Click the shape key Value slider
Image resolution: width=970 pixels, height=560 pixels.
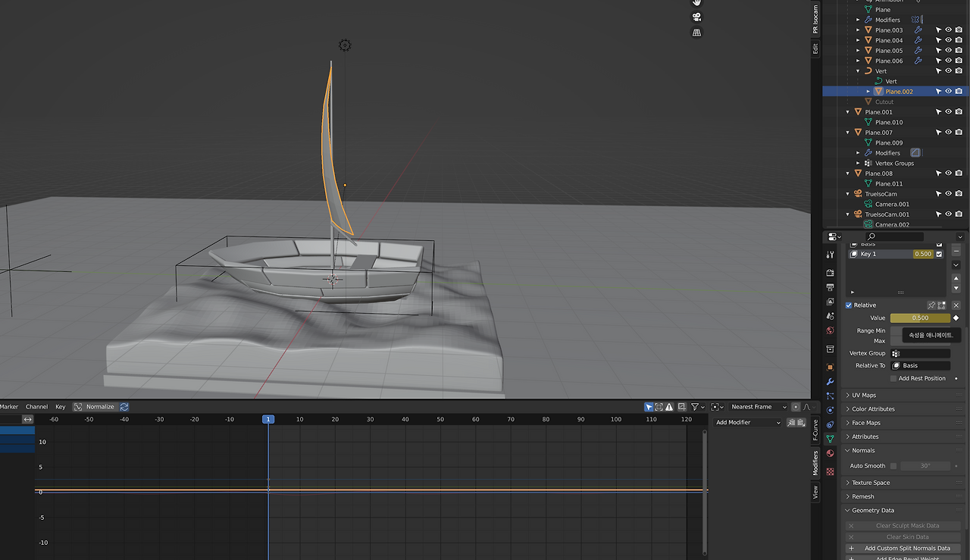click(919, 318)
